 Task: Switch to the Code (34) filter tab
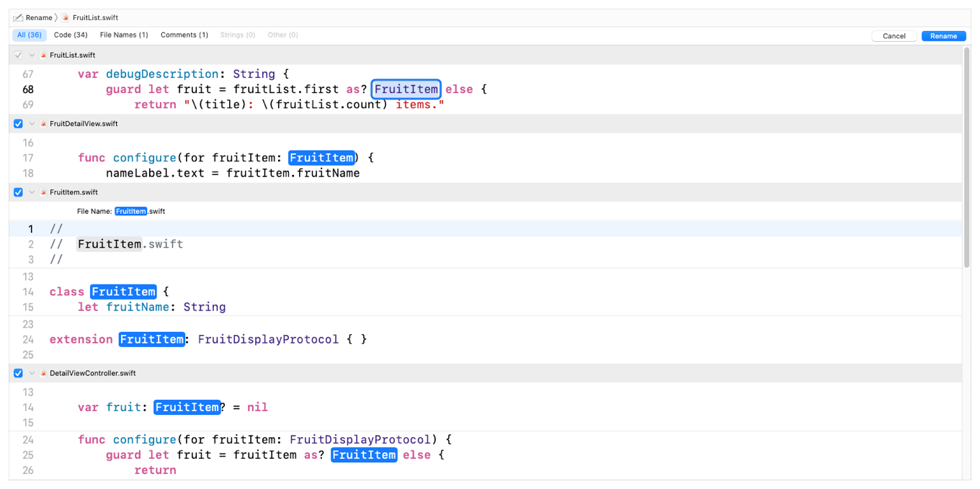tap(71, 35)
